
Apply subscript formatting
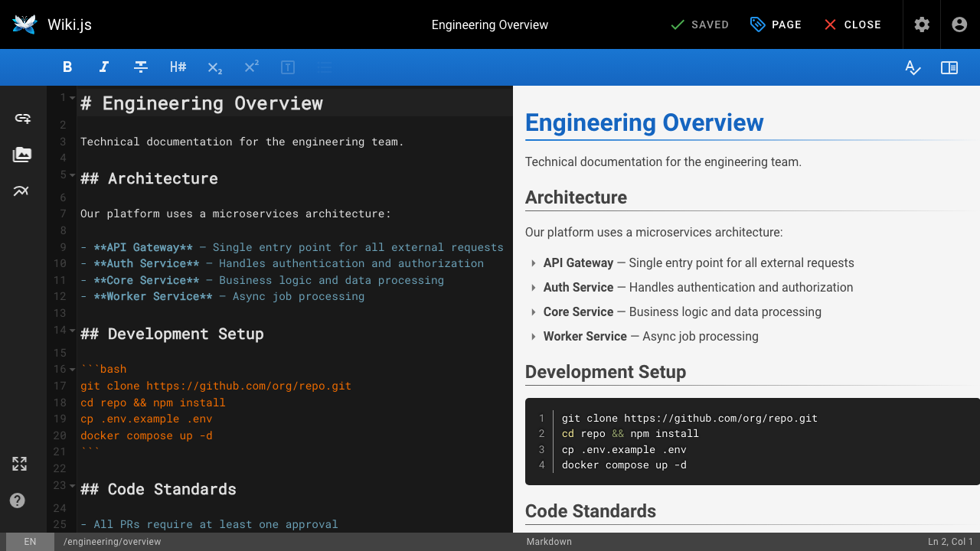coord(214,67)
